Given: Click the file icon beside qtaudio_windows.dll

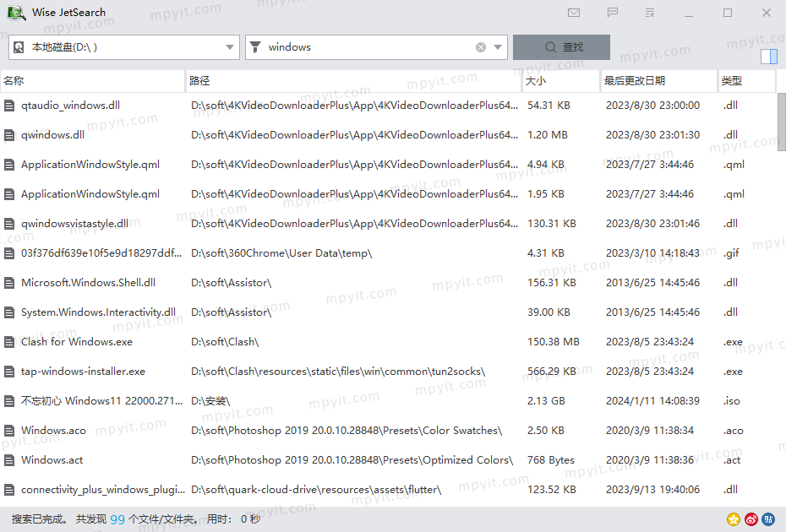Looking at the screenshot, I should (x=9, y=106).
